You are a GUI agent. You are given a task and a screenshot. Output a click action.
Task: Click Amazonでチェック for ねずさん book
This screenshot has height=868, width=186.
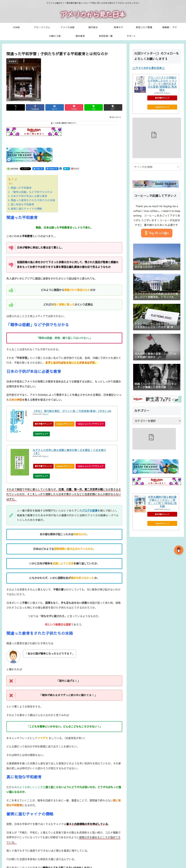(64, 466)
